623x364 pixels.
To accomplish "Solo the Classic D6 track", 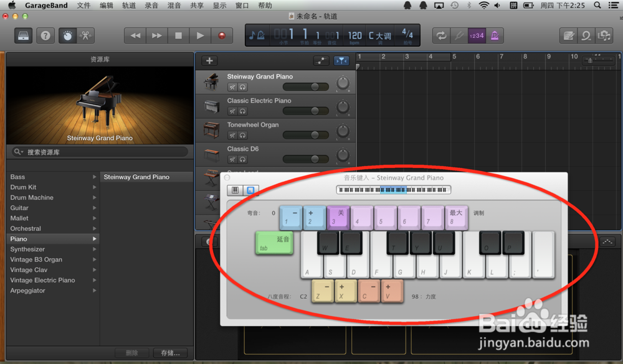I will pos(242,159).
